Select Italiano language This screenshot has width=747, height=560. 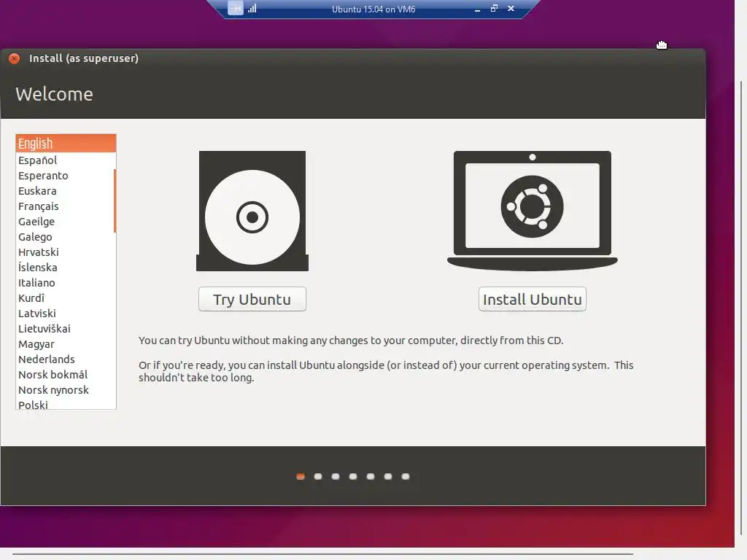point(66,282)
